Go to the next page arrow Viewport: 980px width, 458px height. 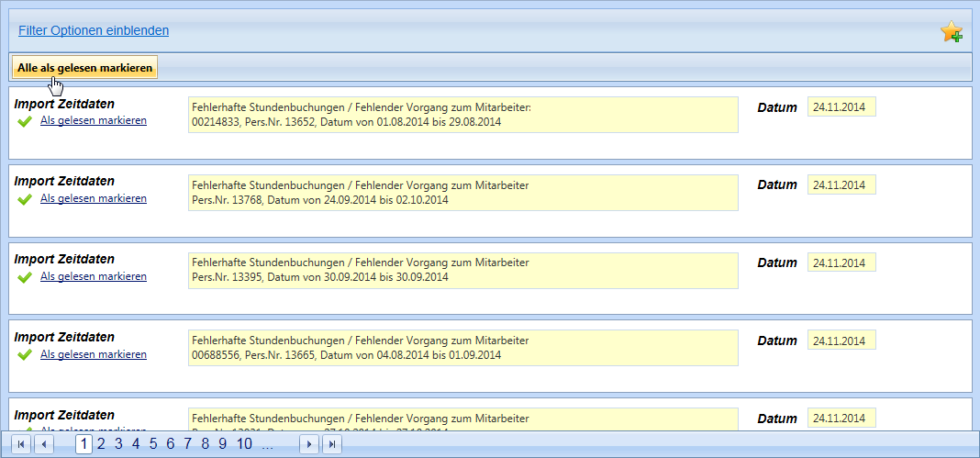[309, 444]
